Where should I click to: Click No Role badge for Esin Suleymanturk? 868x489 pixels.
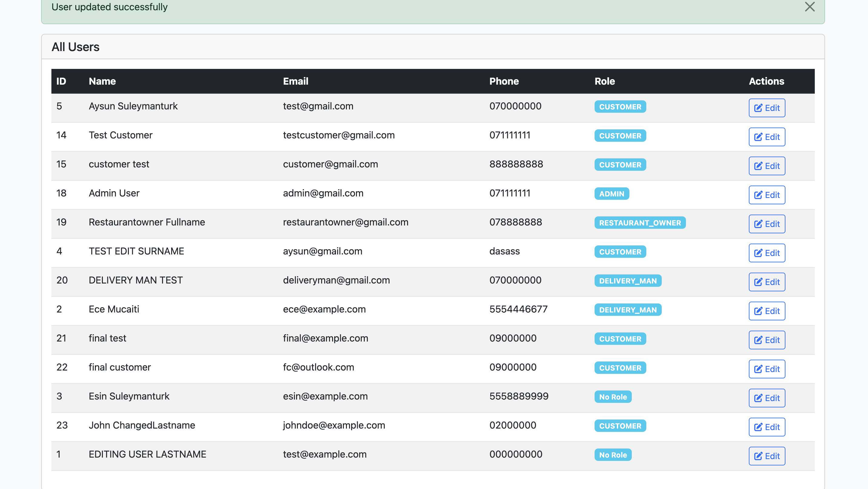[x=612, y=397]
